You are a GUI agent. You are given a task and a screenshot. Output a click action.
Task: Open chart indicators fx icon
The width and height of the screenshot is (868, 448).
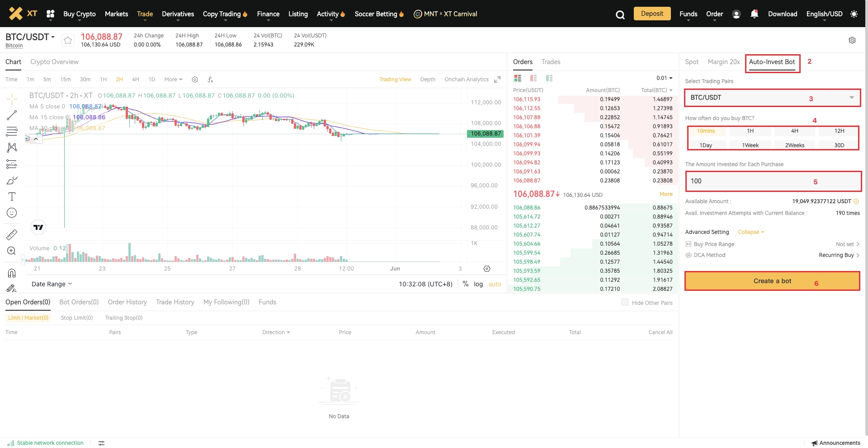click(210, 79)
